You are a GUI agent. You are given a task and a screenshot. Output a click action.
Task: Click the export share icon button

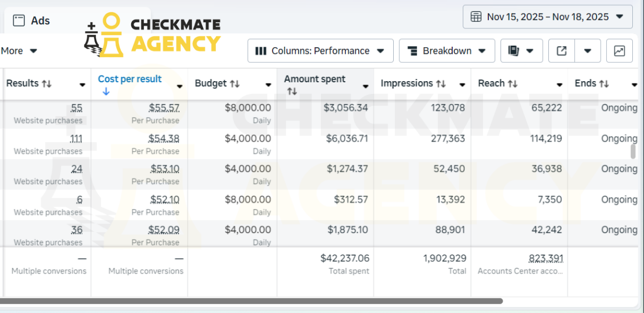[562, 51]
